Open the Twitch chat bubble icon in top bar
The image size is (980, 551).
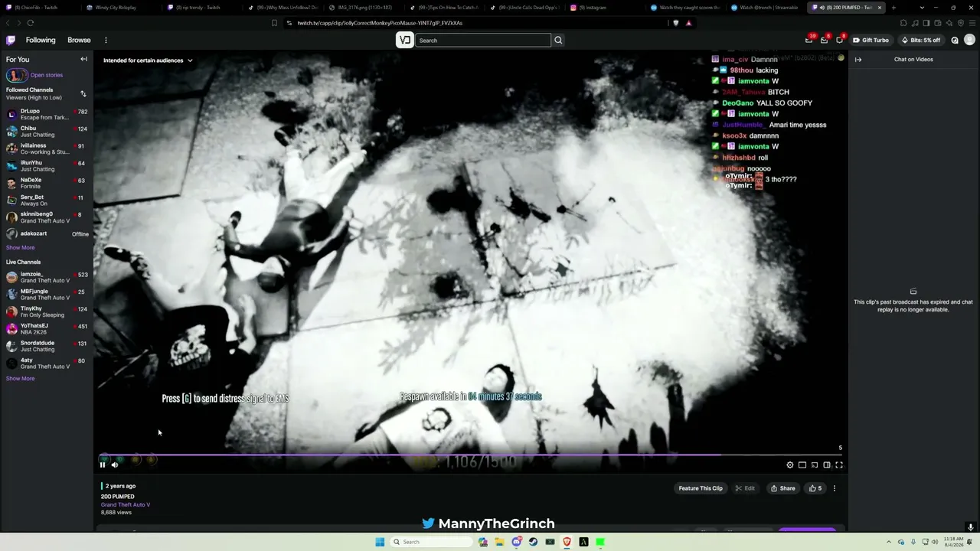[x=955, y=40]
